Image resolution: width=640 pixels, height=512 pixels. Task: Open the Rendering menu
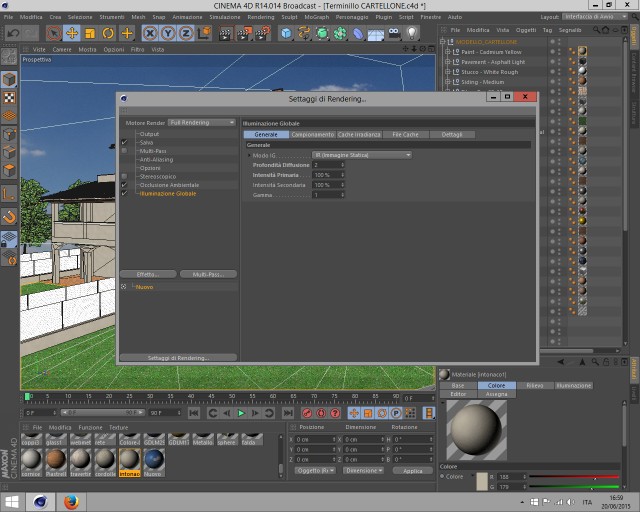point(261,17)
